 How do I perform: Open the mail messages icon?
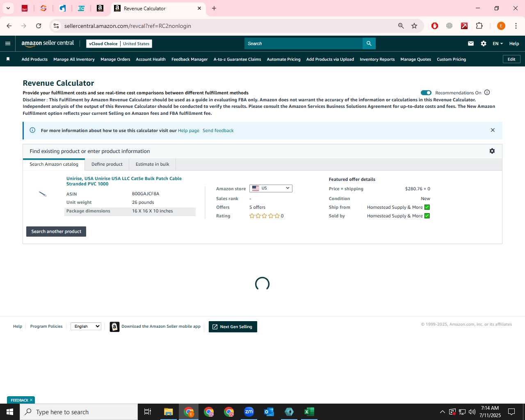coord(471,43)
